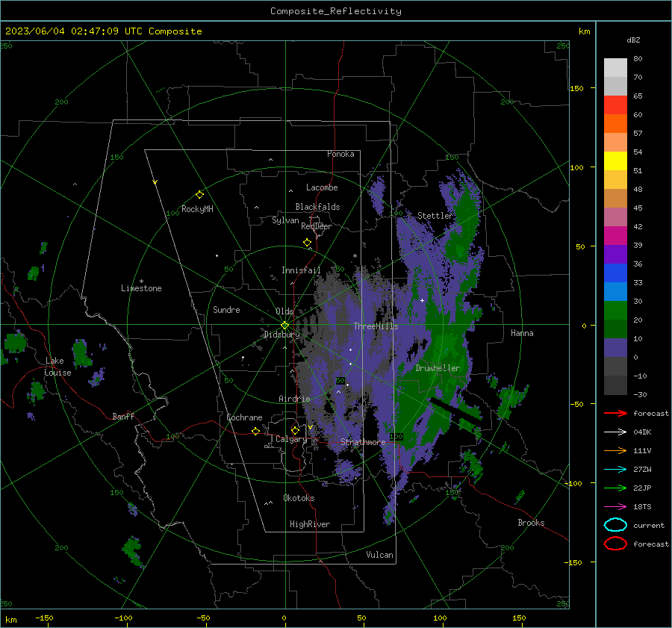
Task: Click the white 04DK arrow in legend
Action: [615, 432]
